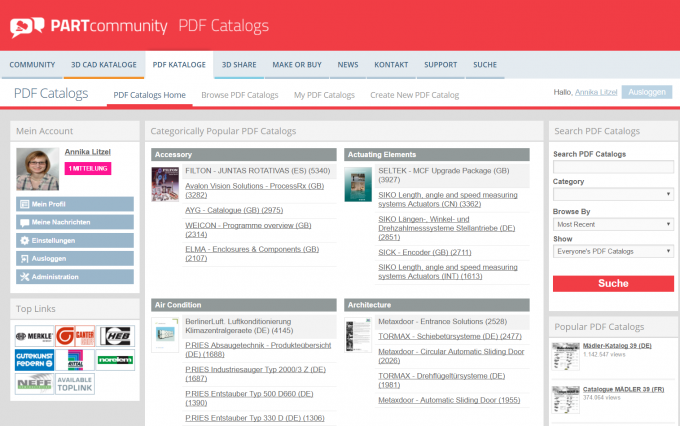Go to the 3D Share menu item
This screenshot has width=680, height=426.
click(239, 65)
